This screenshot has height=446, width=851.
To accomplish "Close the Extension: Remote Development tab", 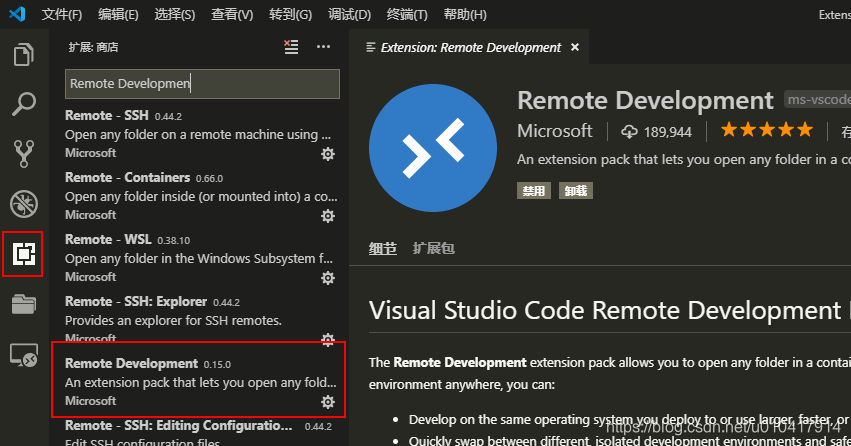I will click(575, 47).
